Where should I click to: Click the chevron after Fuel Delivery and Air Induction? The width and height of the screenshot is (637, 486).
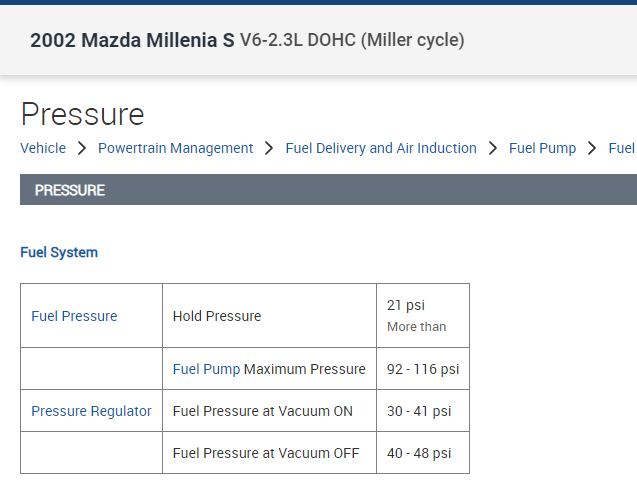493,148
